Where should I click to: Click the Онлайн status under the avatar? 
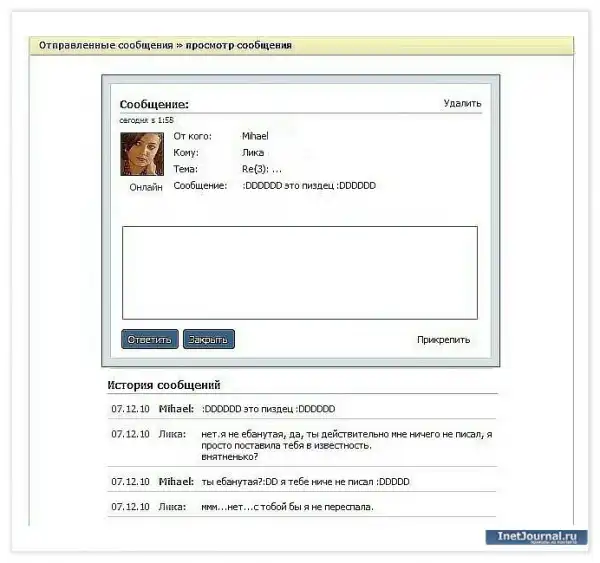tap(145, 187)
